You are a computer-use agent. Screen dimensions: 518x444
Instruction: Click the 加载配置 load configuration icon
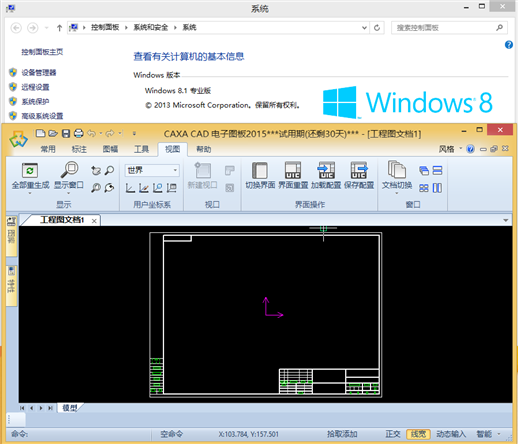(326, 170)
